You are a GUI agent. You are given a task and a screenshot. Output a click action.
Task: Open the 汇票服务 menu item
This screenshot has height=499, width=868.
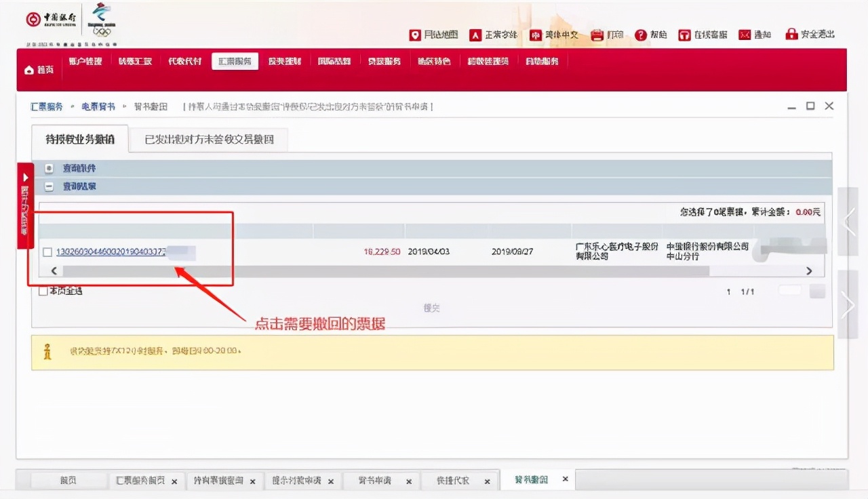(x=235, y=60)
